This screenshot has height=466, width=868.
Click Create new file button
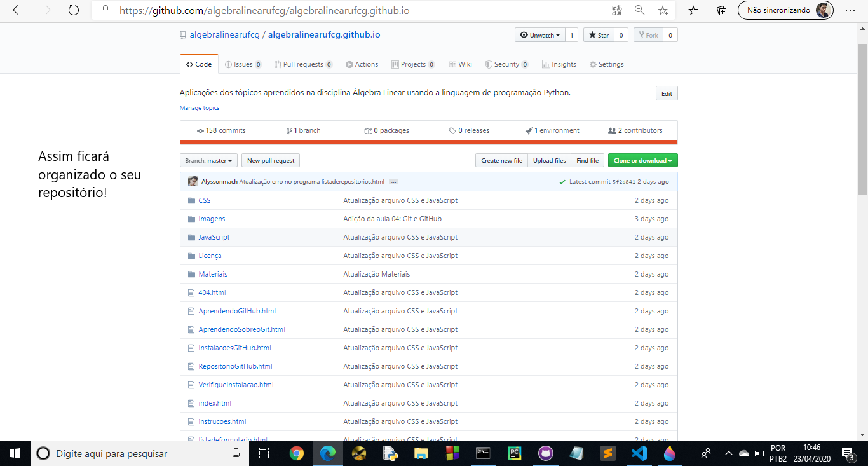501,161
